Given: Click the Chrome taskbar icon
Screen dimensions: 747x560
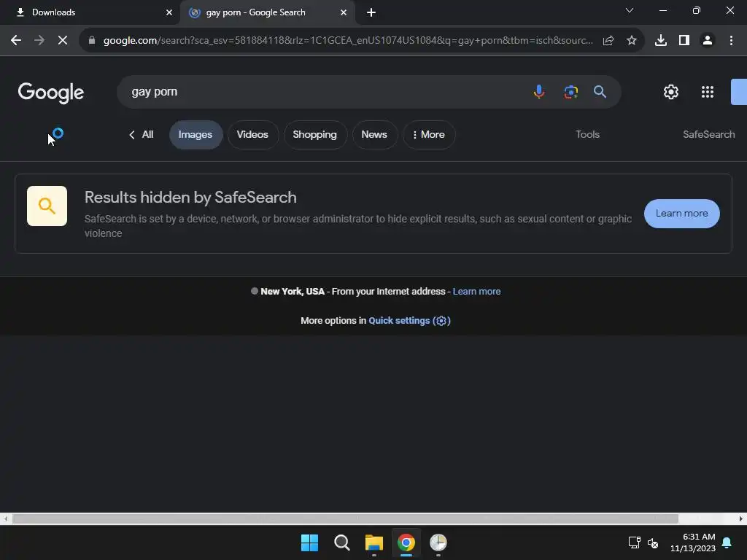Looking at the screenshot, I should (x=406, y=542).
